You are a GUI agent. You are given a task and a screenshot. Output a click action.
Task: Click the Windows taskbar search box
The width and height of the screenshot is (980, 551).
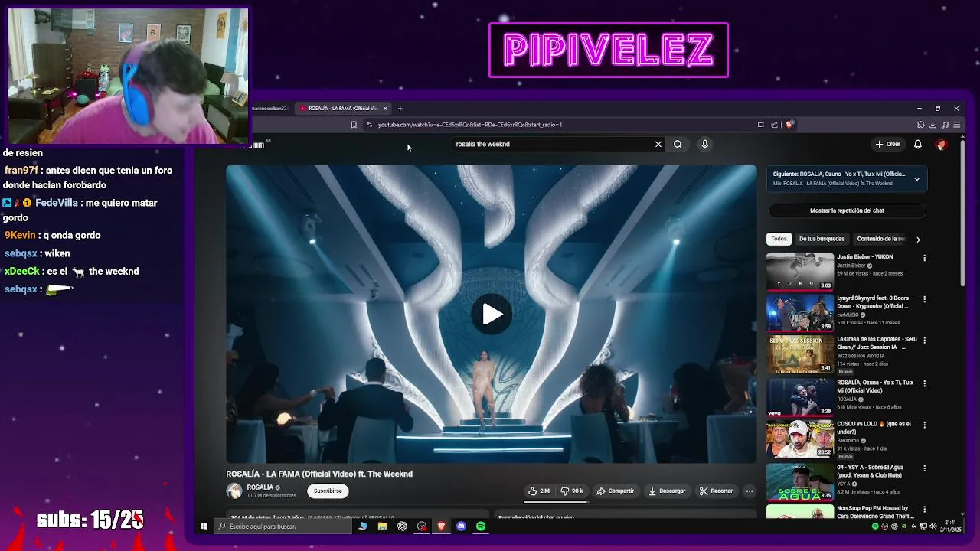tap(283, 527)
